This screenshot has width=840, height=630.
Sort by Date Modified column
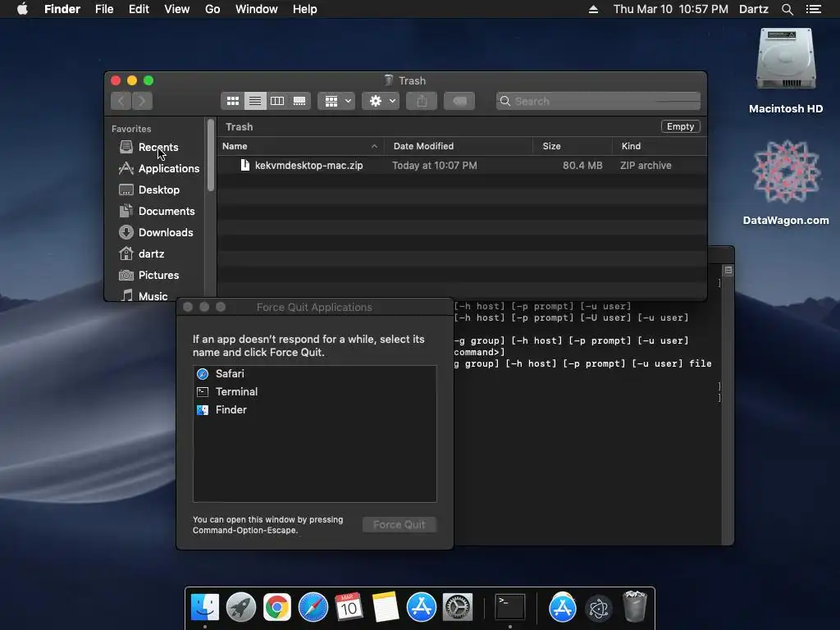pos(459,146)
